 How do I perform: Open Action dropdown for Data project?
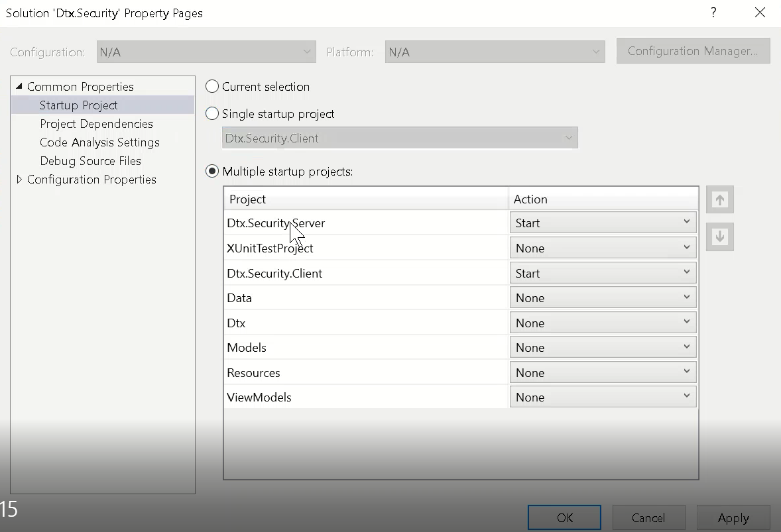(x=603, y=297)
